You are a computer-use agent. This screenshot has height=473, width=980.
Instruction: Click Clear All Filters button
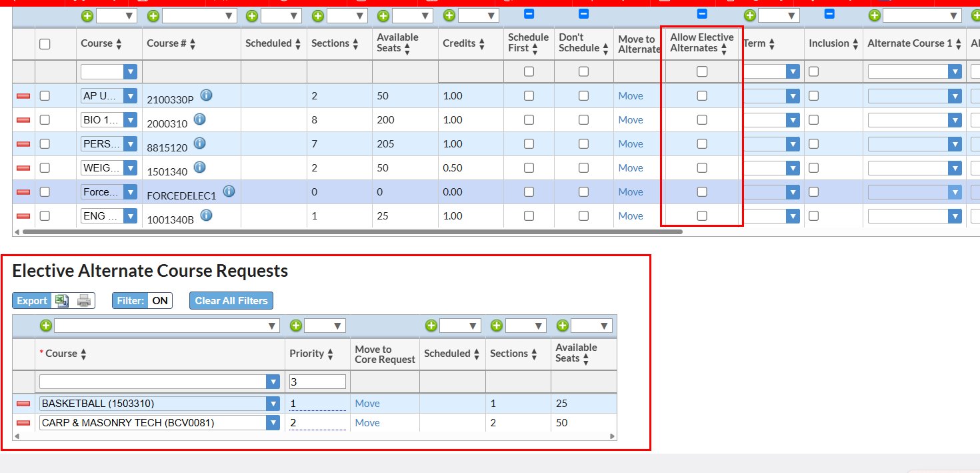point(231,301)
